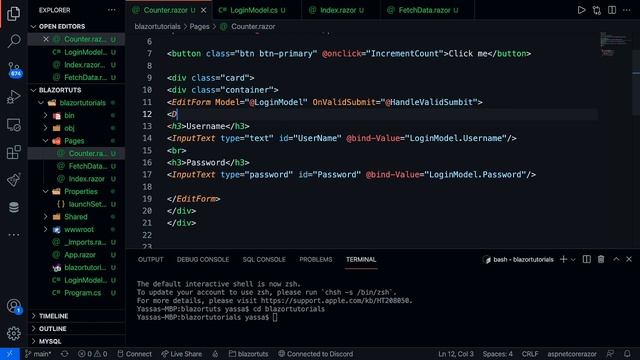Open App.razor in the file tree
Image resolution: width=640 pixels, height=360 pixels.
[x=80, y=255]
